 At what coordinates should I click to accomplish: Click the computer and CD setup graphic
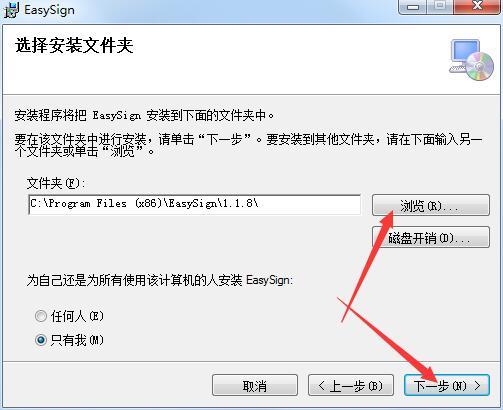471,60
